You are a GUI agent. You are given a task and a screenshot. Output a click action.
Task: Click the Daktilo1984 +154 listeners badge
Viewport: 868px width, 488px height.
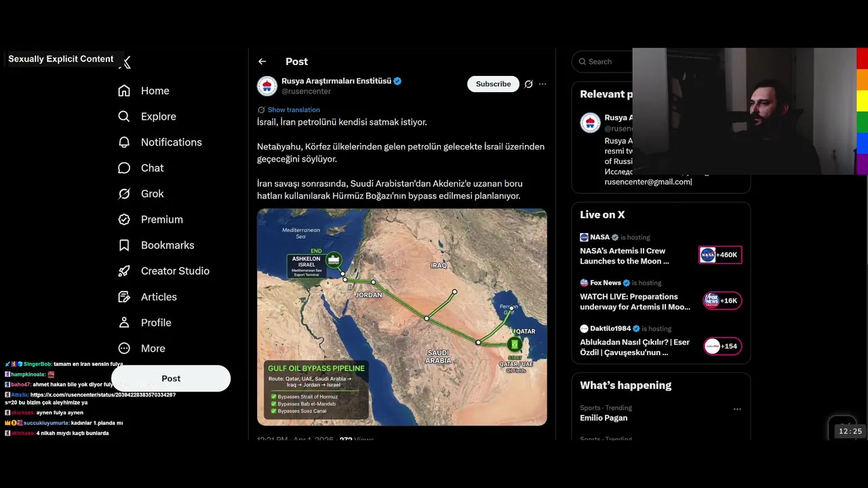point(722,346)
